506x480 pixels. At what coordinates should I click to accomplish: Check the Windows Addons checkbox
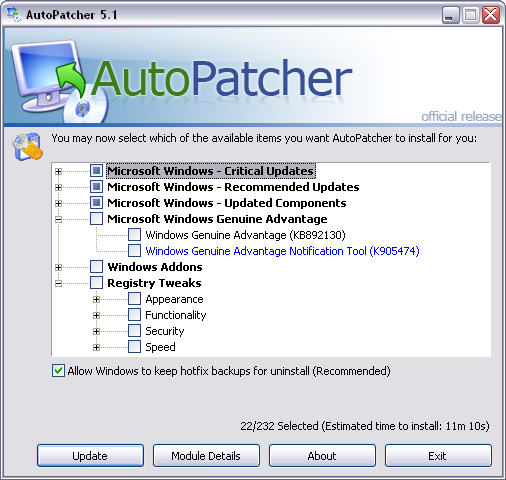[x=96, y=267]
